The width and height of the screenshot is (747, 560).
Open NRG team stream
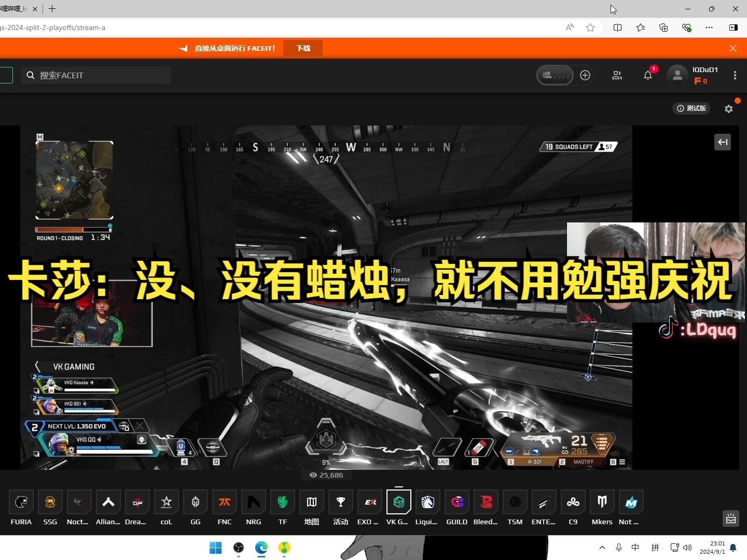[254, 508]
